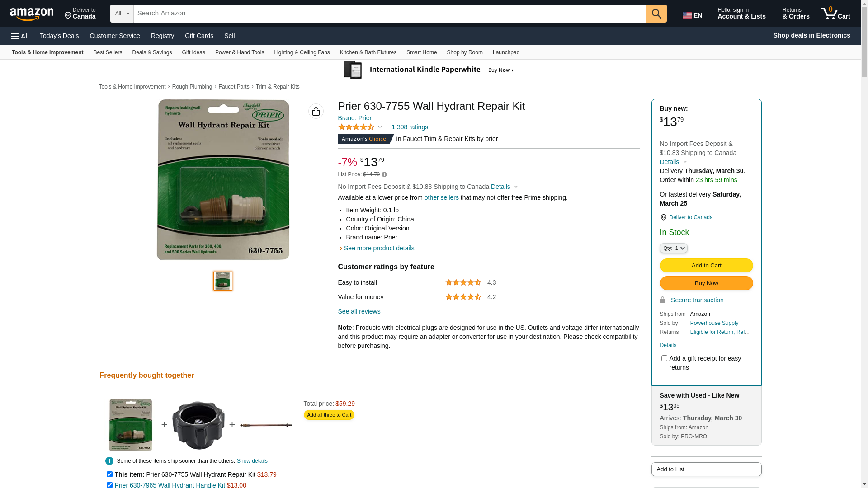Toggle the gift receipt checkbox
Viewport: 868px width, 488px height.
[664, 358]
